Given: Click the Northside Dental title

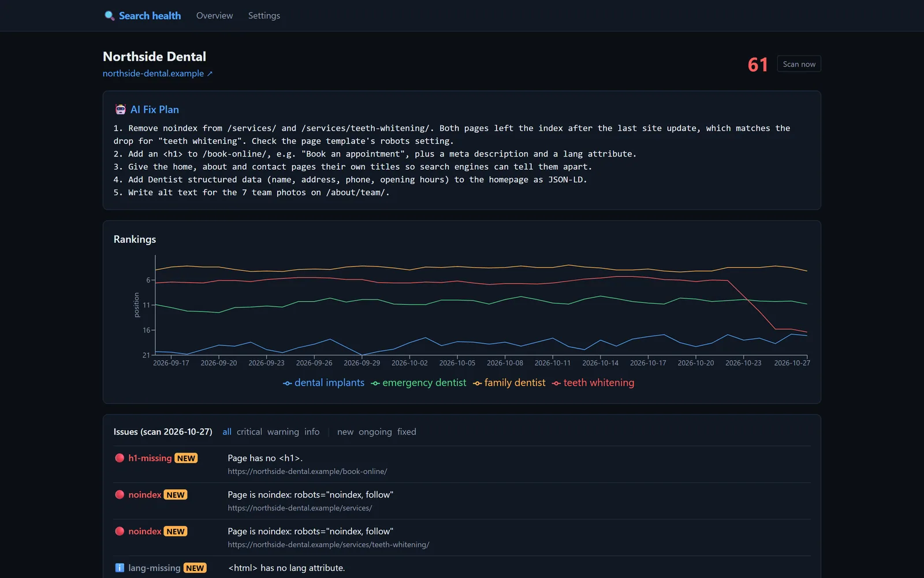Looking at the screenshot, I should 154,57.
